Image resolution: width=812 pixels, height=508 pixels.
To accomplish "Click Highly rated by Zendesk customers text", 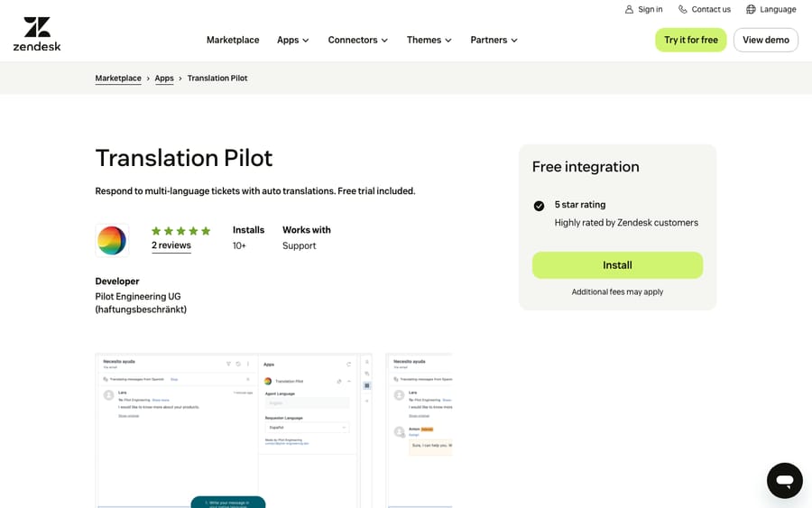I will 626,223.
